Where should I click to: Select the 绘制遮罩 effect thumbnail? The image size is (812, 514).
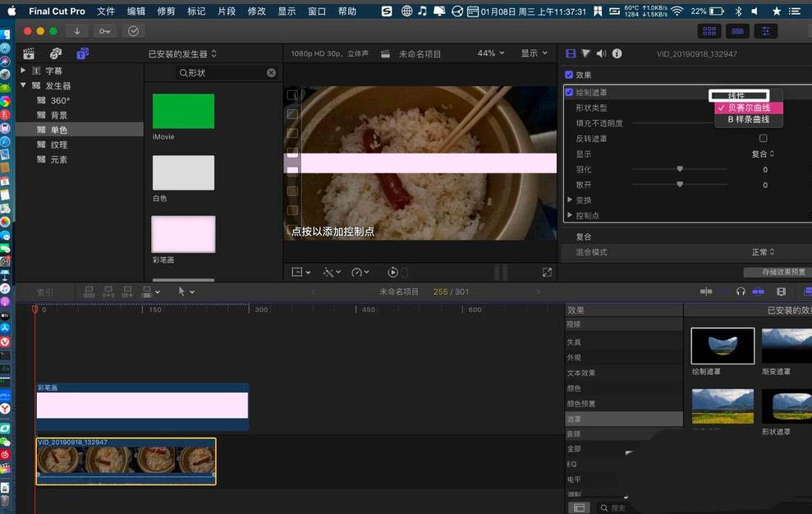click(x=723, y=346)
